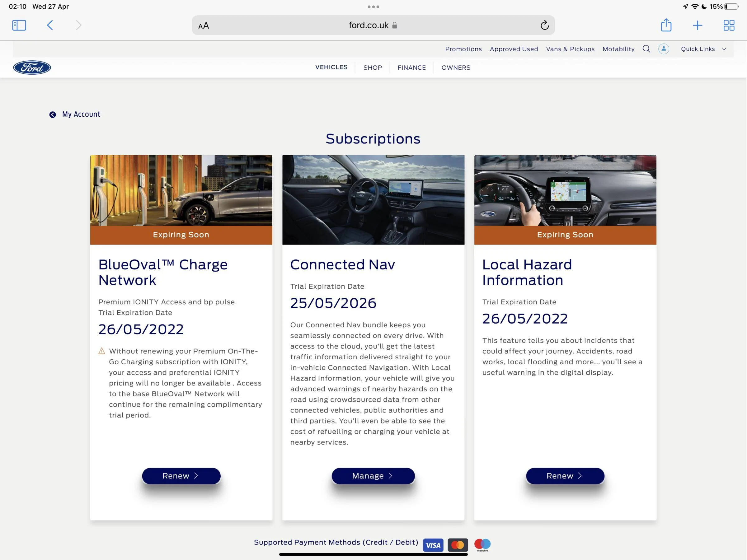Show the tab overview grid
Image resolution: width=747 pixels, height=560 pixels.
click(729, 25)
